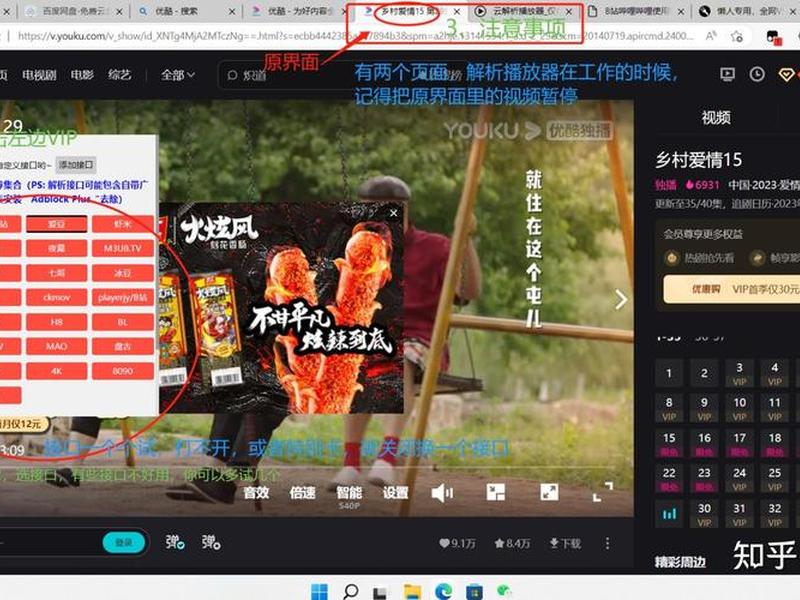This screenshot has height=600, width=800.
Task: Close the 乡村爱情15 browser tab
Action: [x=457, y=11]
